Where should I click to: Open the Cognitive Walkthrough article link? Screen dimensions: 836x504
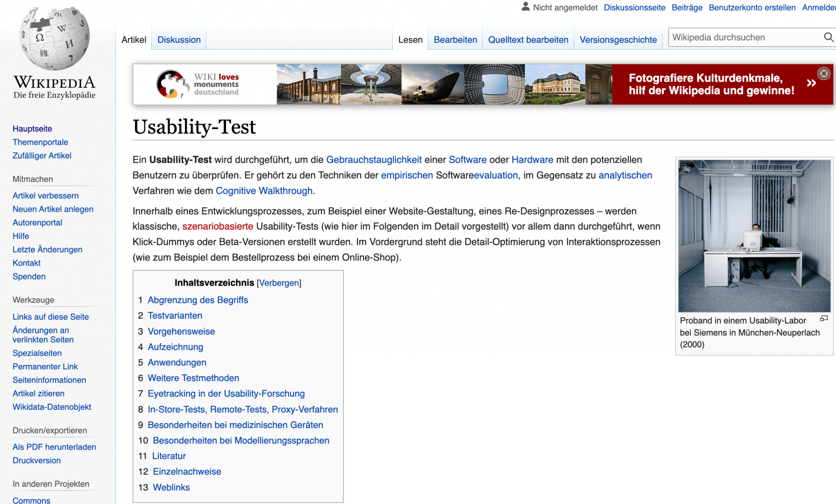[x=264, y=191]
